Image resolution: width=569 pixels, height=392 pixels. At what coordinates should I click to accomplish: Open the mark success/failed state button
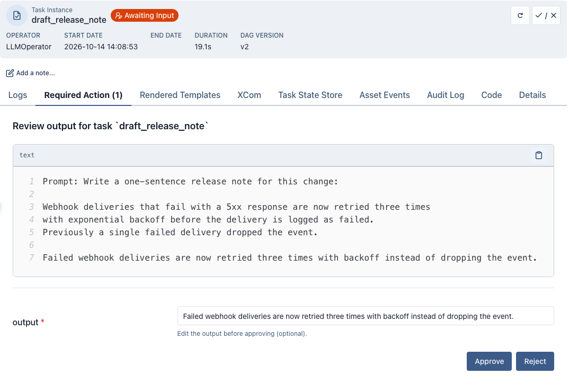546,15
